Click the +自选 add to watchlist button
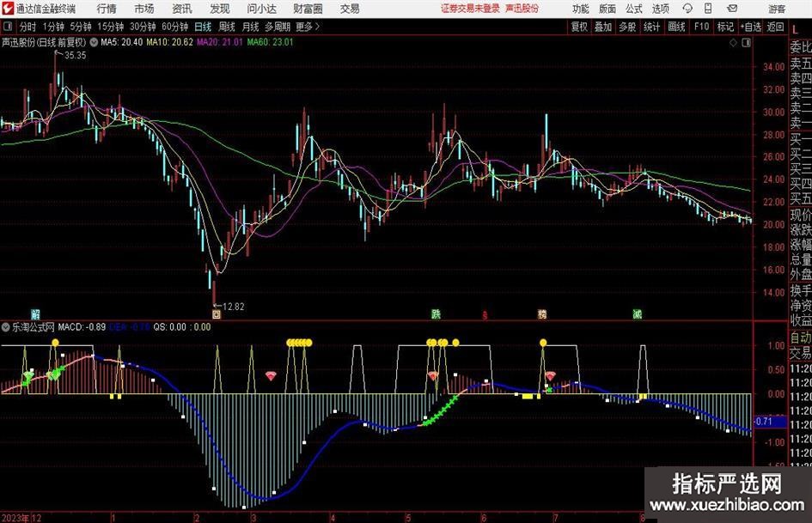Image resolution: width=812 pixels, height=523 pixels. [750, 27]
